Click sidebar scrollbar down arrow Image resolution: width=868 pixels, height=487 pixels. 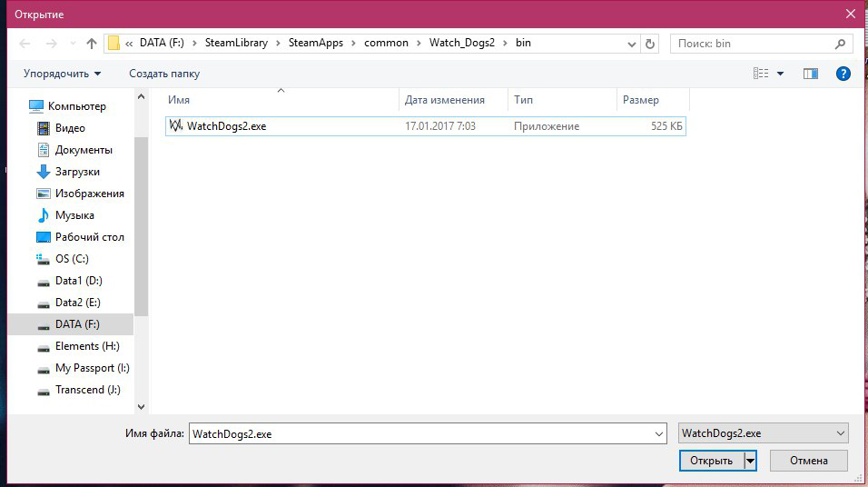click(141, 407)
